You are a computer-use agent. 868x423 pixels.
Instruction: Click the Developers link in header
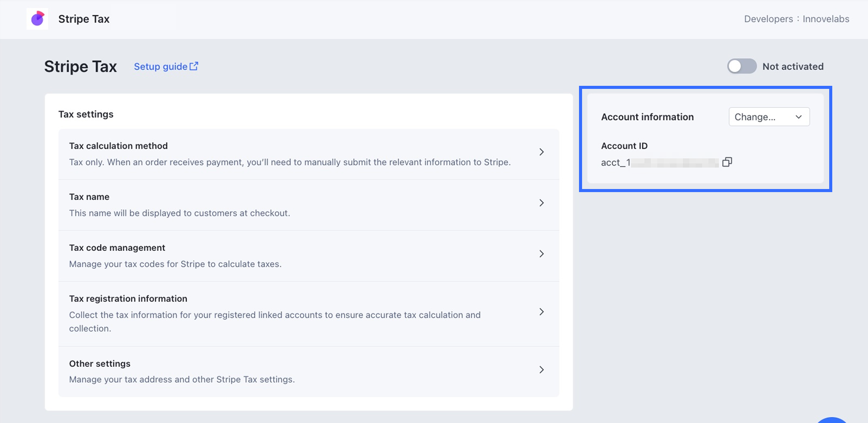click(x=768, y=19)
